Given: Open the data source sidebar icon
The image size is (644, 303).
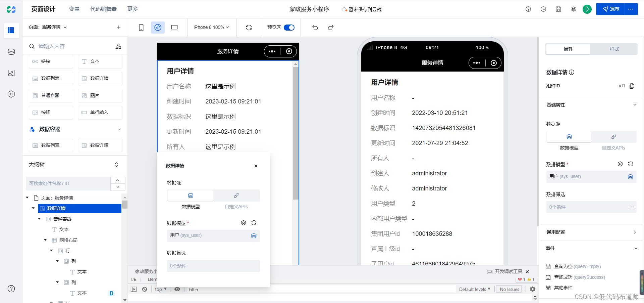Looking at the screenshot, I should coord(11,52).
